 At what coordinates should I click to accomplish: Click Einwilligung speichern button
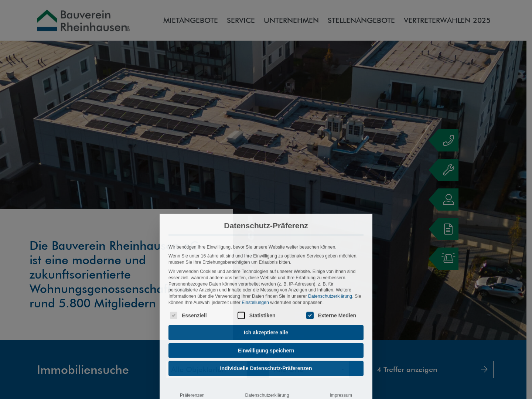coord(266,351)
